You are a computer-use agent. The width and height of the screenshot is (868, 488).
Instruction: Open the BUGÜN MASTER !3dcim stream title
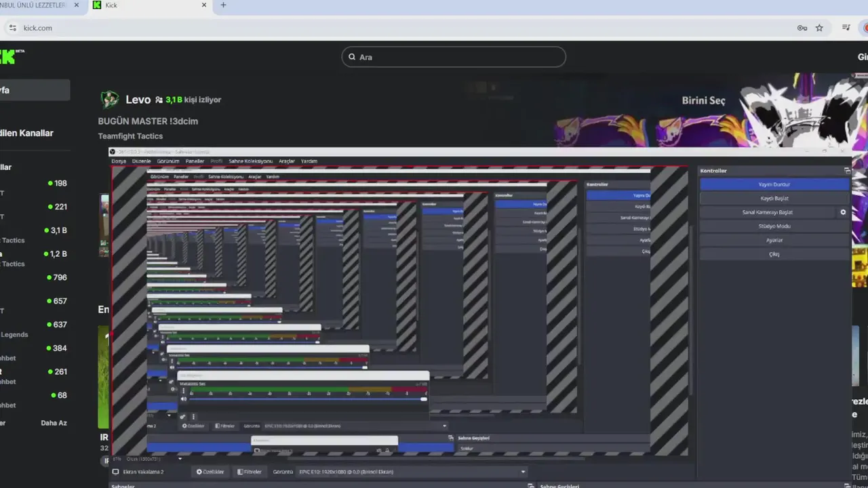click(x=148, y=121)
